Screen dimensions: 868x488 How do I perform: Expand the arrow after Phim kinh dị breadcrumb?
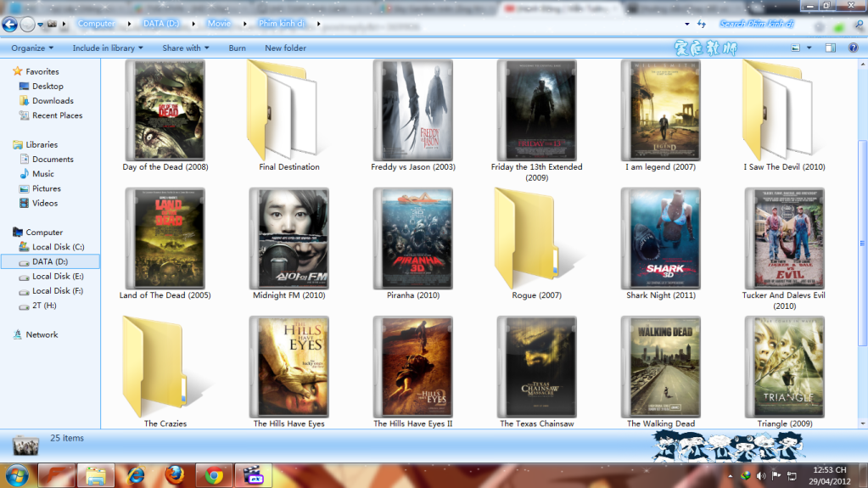(319, 24)
